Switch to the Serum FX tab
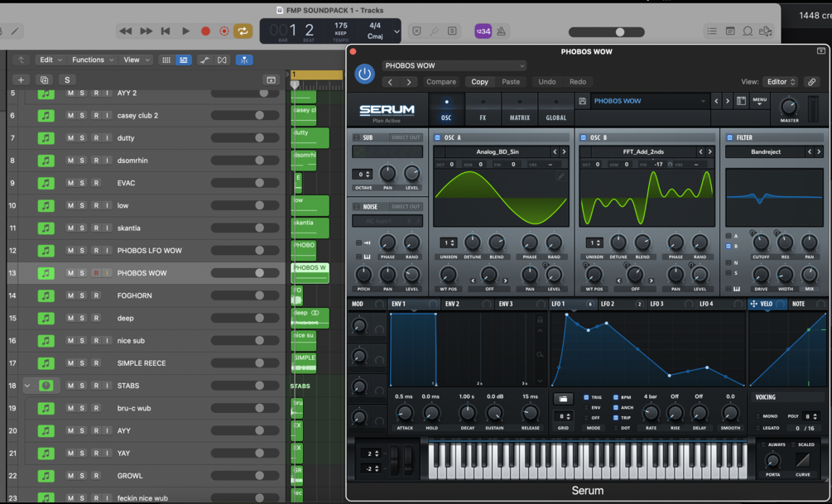 (483, 109)
